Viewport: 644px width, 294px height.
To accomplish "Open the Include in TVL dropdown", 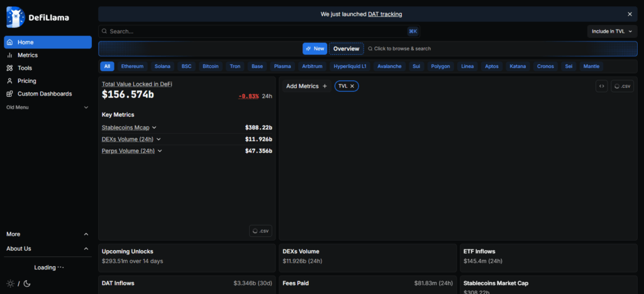I will (612, 31).
